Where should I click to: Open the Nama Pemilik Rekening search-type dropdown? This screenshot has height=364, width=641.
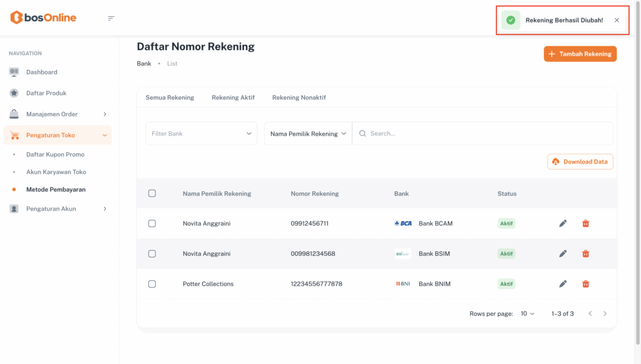point(308,133)
